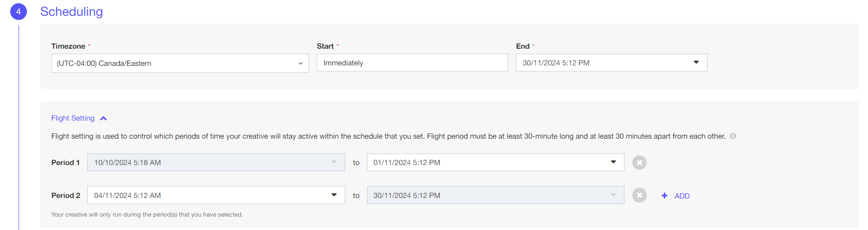Image resolution: width=868 pixels, height=230 pixels.
Task: Click the info icon after flight description
Action: pos(733,136)
